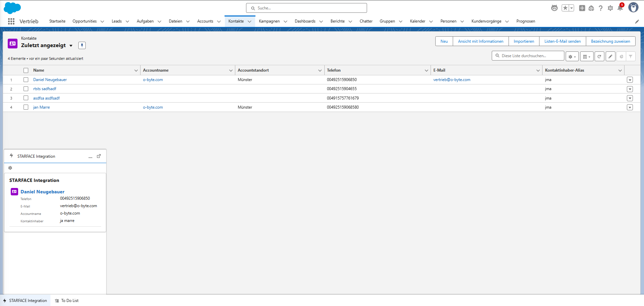Open the App Launcher grid icon
Image resolution: width=644 pixels, height=306 pixels.
(x=11, y=21)
